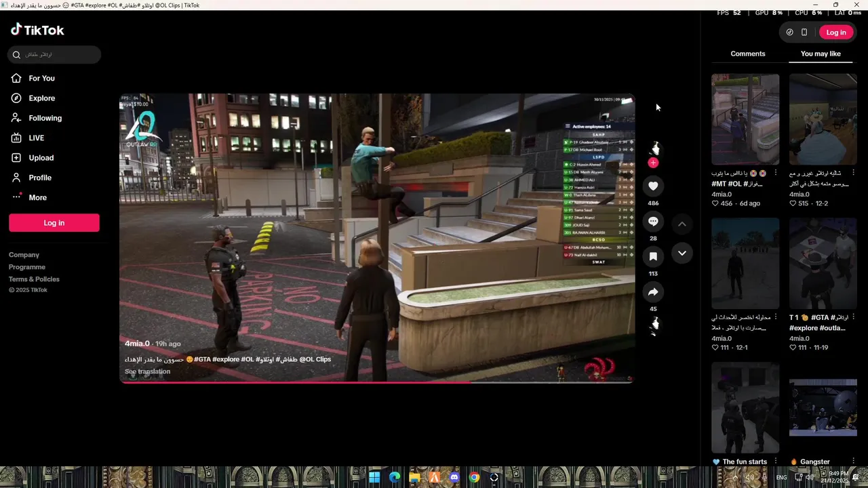
Task: Click the video progress bar
Action: [x=377, y=382]
